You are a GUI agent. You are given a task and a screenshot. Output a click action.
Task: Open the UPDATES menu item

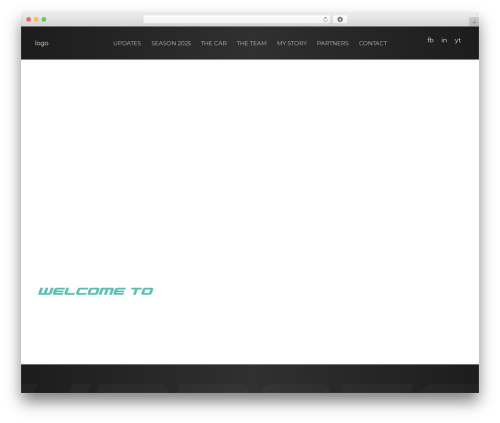(127, 43)
